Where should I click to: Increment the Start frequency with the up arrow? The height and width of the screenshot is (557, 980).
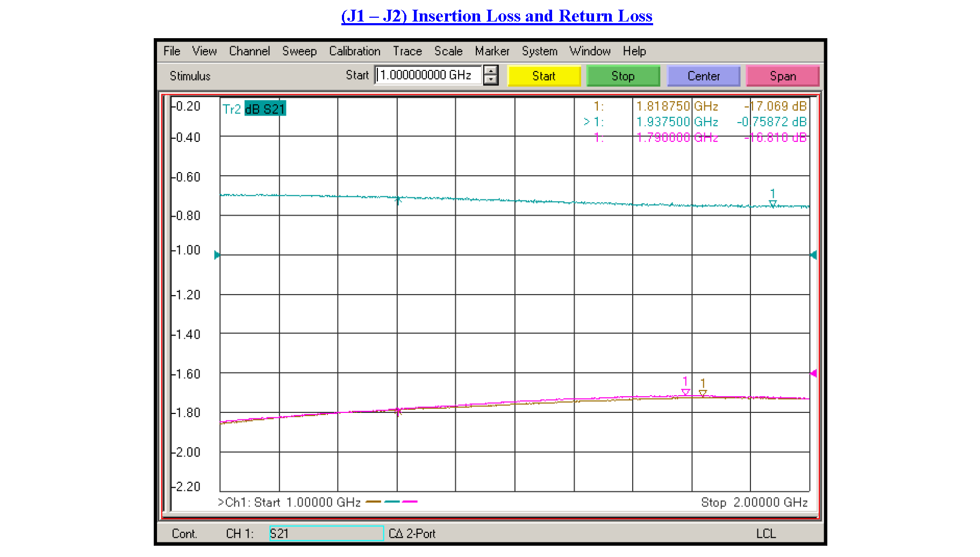pyautogui.click(x=490, y=72)
